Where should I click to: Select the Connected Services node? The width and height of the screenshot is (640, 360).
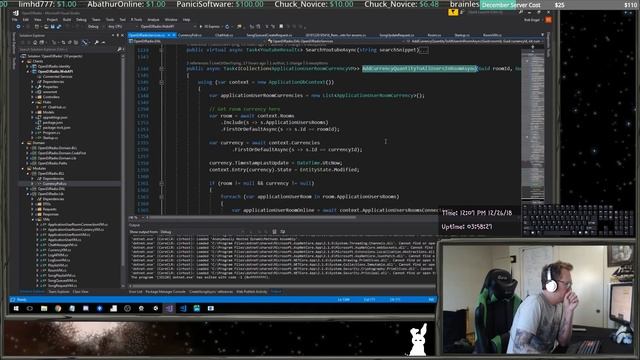click(57, 76)
